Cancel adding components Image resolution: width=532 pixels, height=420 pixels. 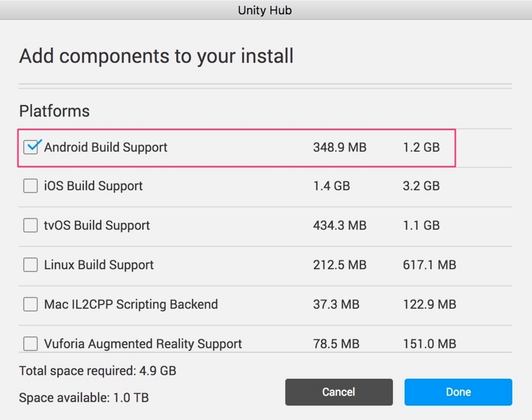(339, 392)
